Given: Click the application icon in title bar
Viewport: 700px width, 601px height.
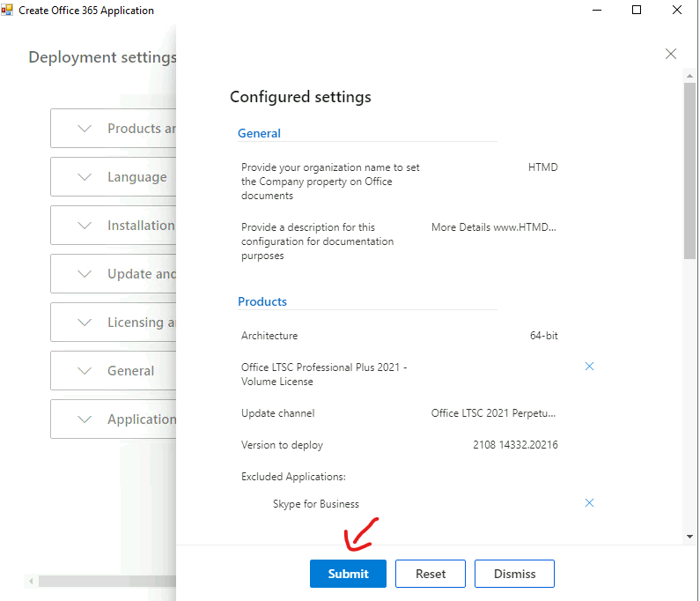Looking at the screenshot, I should point(7,10).
